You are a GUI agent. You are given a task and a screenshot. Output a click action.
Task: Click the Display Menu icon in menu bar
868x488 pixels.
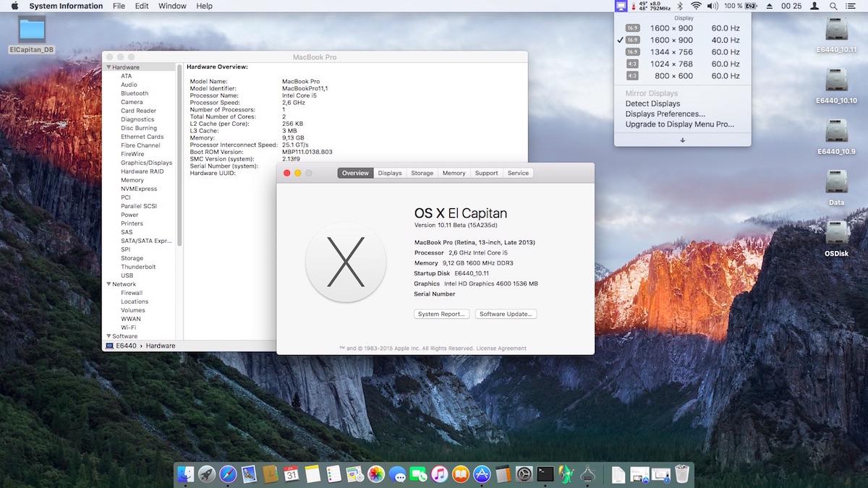click(621, 6)
